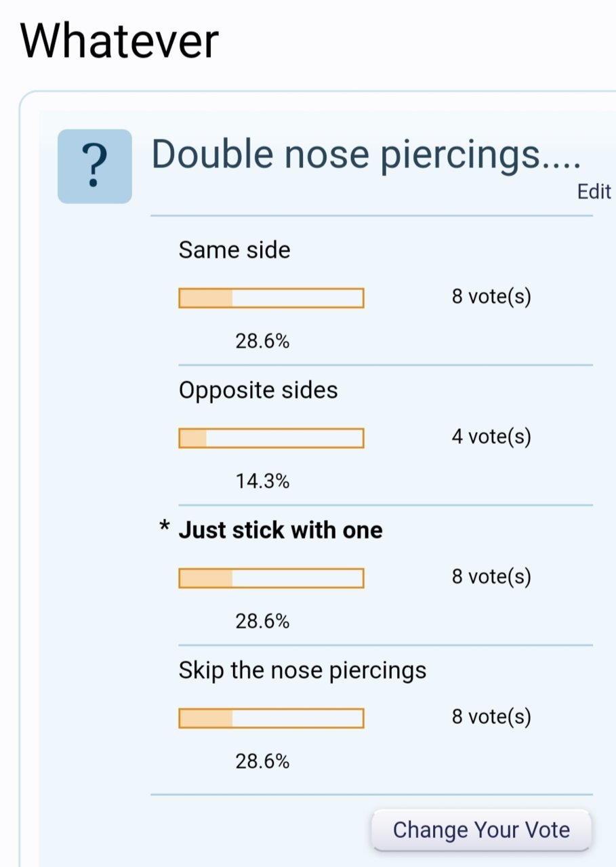616x867 pixels.
Task: Select the Just stick with one option
Action: pos(281,530)
